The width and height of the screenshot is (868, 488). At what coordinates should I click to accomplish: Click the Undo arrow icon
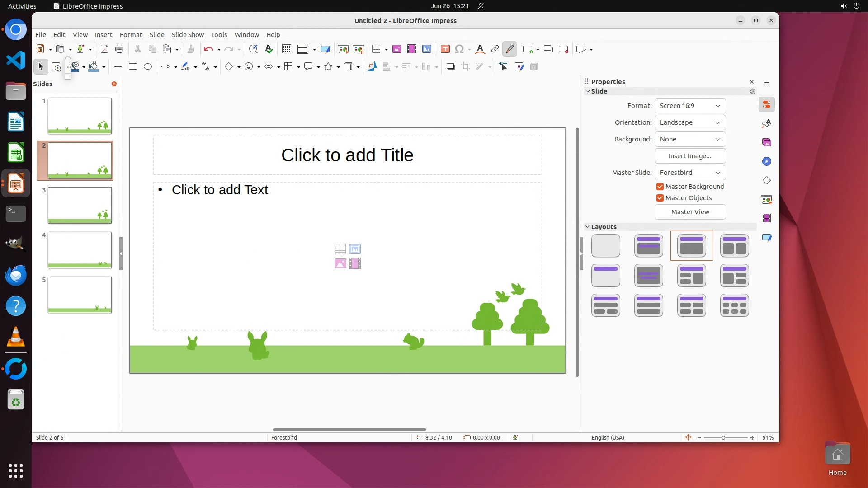(208, 49)
